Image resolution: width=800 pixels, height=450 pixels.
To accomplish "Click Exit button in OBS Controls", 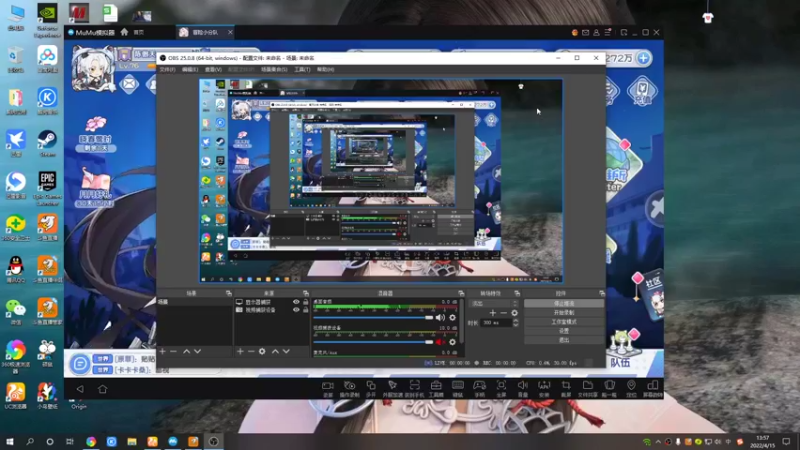I will click(564, 340).
